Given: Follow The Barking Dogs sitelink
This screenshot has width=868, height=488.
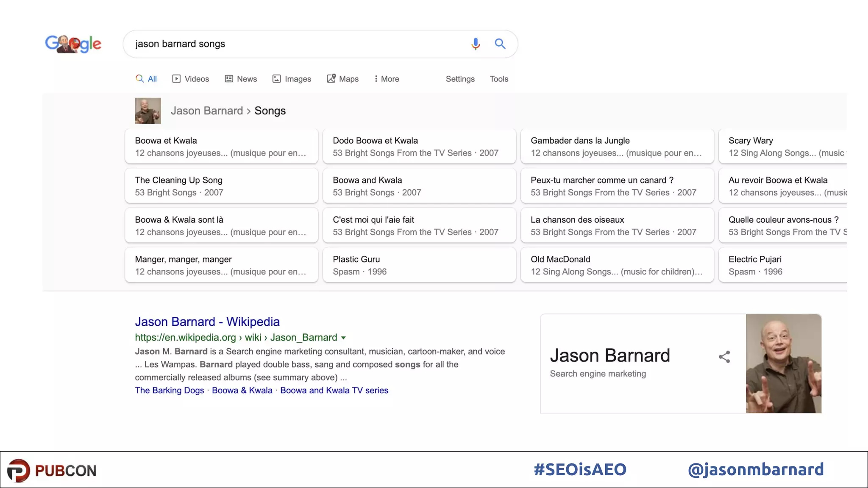Looking at the screenshot, I should pos(170,390).
